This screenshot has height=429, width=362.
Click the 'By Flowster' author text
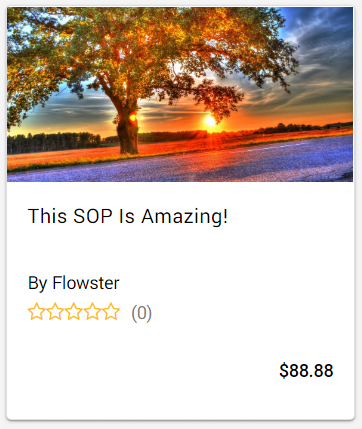(x=74, y=284)
